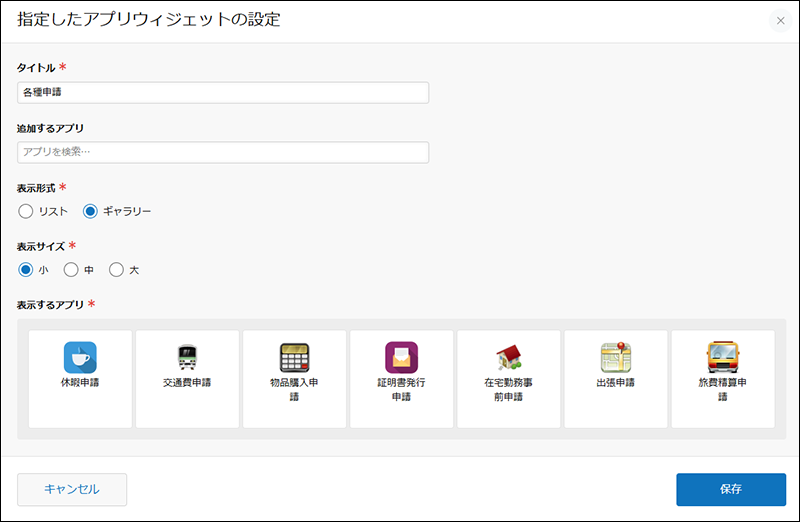Click the 交通費申請 app label text
Image resolution: width=800 pixels, height=522 pixels.
point(187,383)
